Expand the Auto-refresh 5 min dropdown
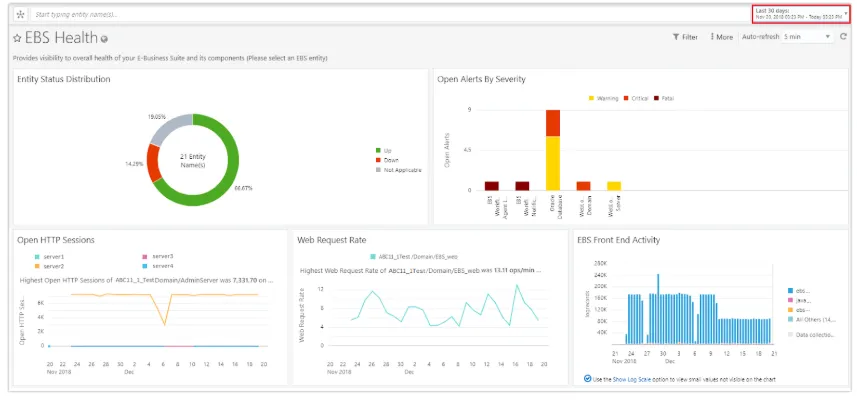The height and width of the screenshot is (400, 857). [807, 37]
